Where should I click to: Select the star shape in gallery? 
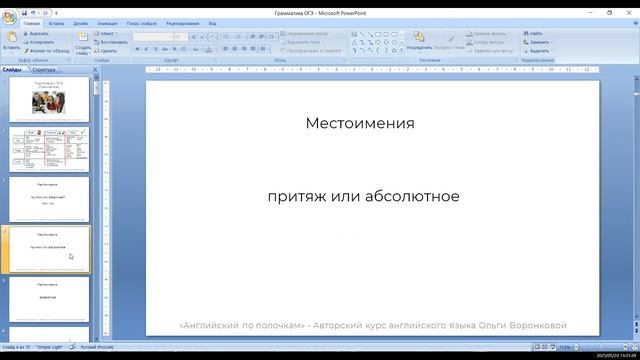394,51
